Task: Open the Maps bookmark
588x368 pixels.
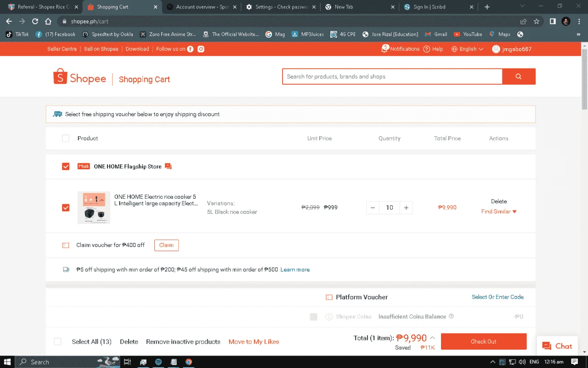Action: click(499, 34)
